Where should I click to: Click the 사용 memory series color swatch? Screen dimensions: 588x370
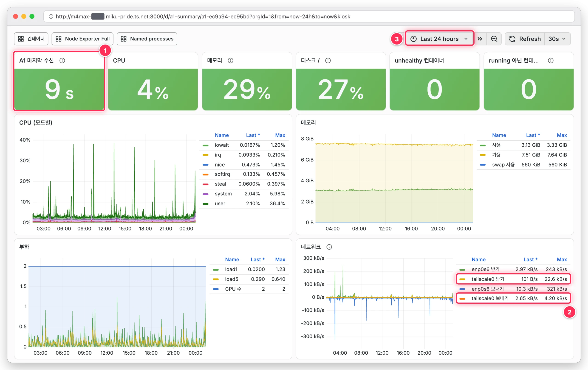(483, 145)
